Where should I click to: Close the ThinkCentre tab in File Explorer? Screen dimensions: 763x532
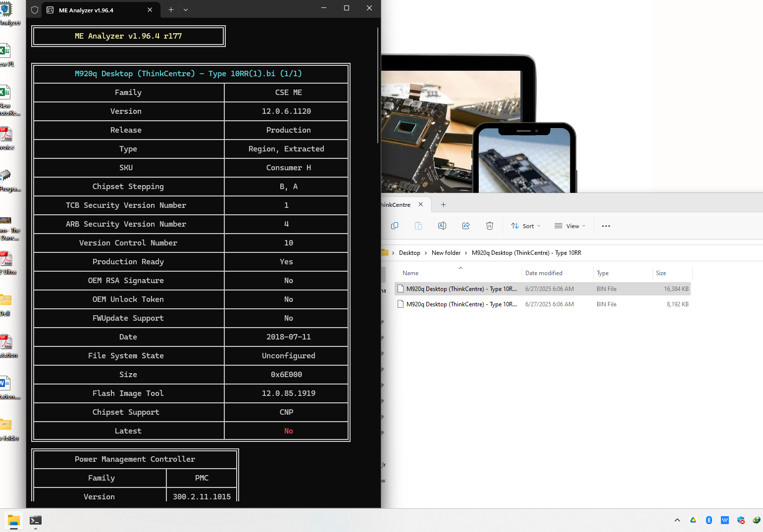(x=421, y=204)
